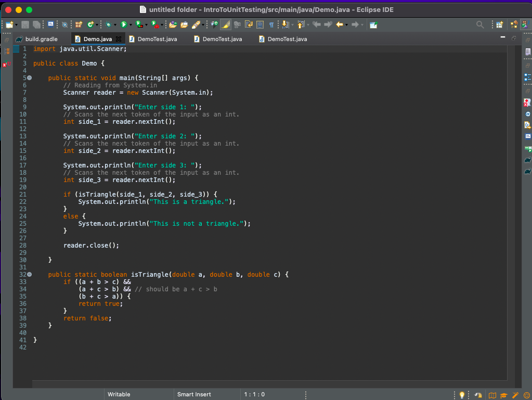Expand the Debug configurations dropdown arrow
This screenshot has height=400, width=532.
click(115, 25)
